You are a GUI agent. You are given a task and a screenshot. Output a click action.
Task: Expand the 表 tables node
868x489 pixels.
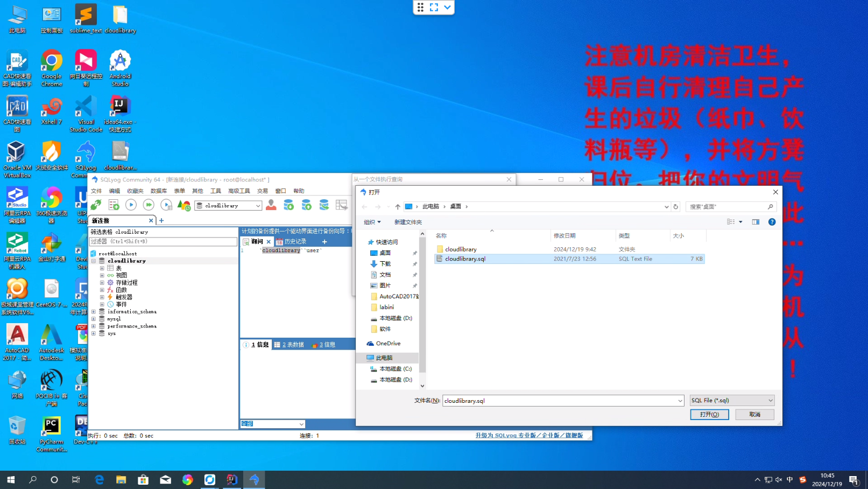click(x=102, y=268)
